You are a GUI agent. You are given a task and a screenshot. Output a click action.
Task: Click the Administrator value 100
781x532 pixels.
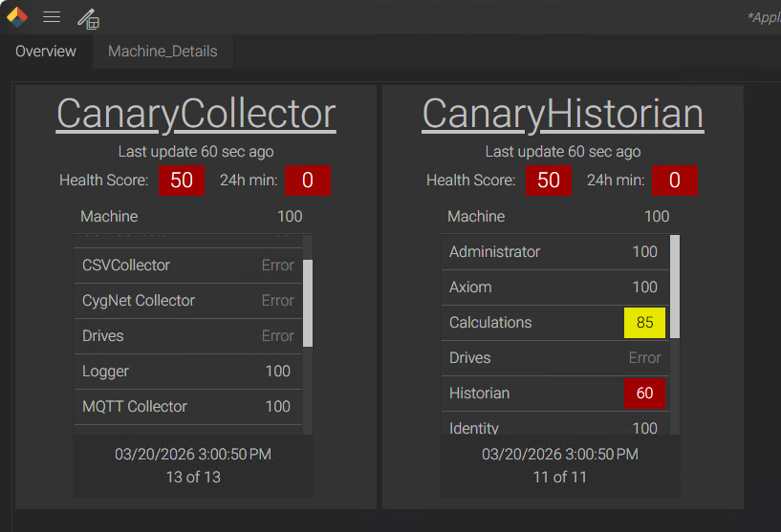pyautogui.click(x=644, y=252)
